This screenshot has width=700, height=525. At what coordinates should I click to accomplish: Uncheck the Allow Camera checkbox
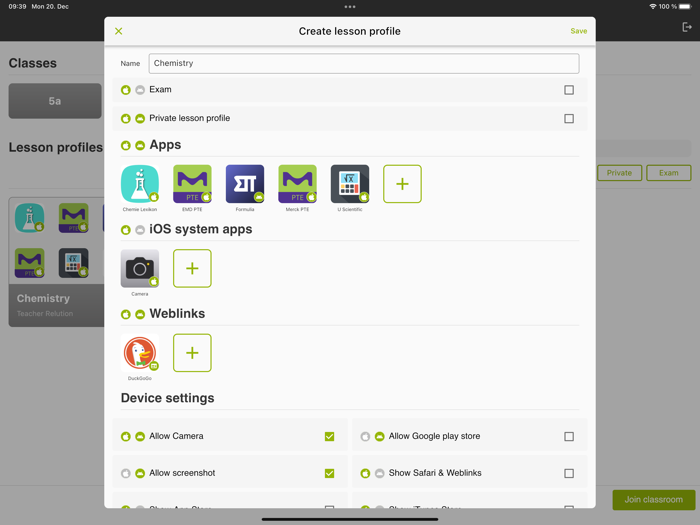pyautogui.click(x=329, y=436)
